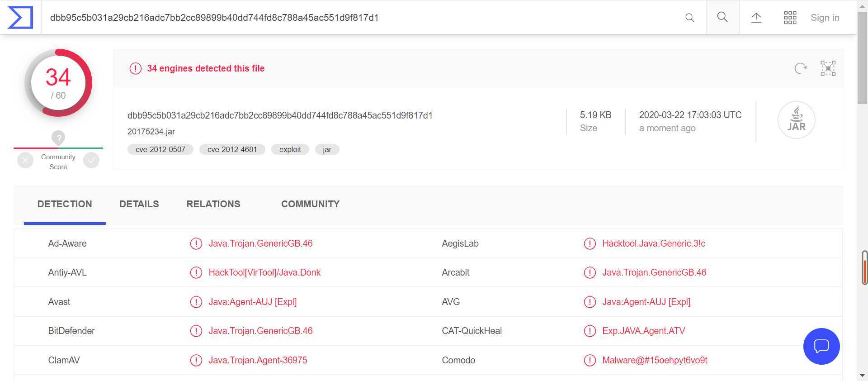Click the alert icon in Antiy-AVL row
868x381 pixels.
pyautogui.click(x=196, y=272)
